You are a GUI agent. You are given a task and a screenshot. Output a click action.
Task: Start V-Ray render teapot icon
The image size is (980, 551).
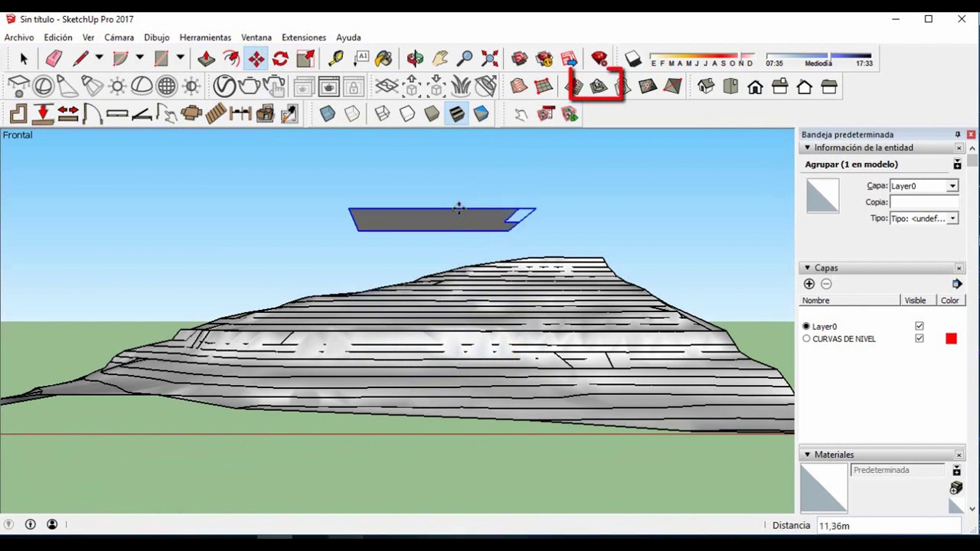point(249,86)
